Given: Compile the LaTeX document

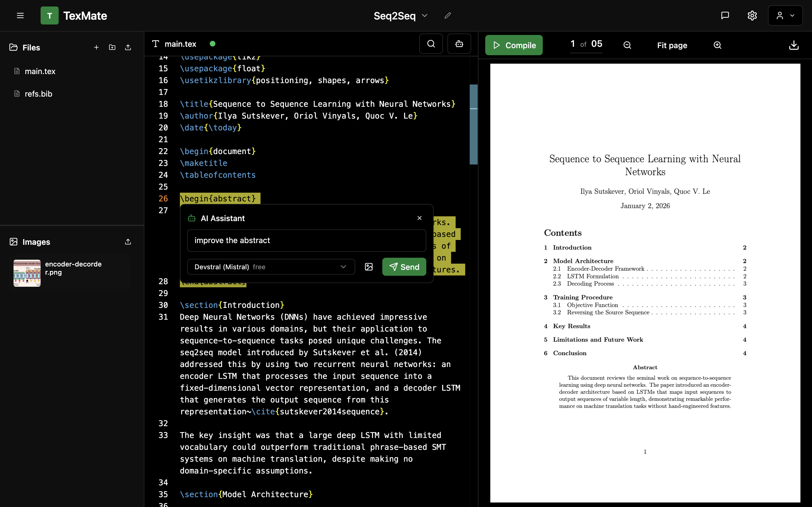Looking at the screenshot, I should 514,45.
